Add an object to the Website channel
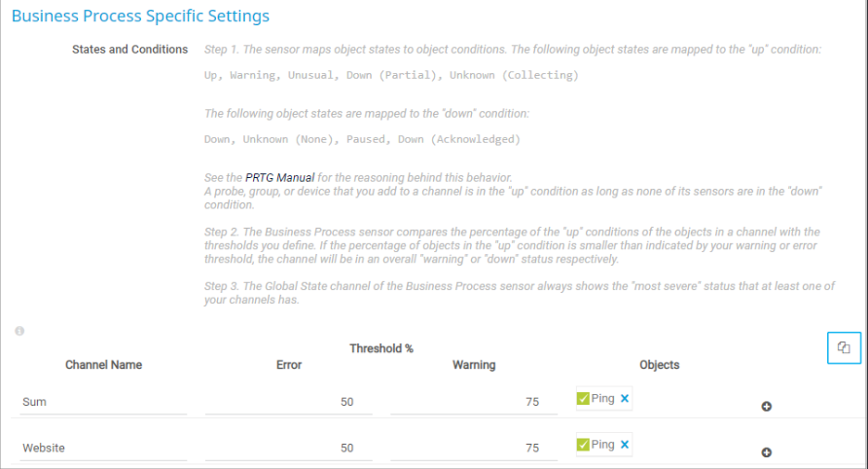The width and height of the screenshot is (868, 469). [x=766, y=451]
